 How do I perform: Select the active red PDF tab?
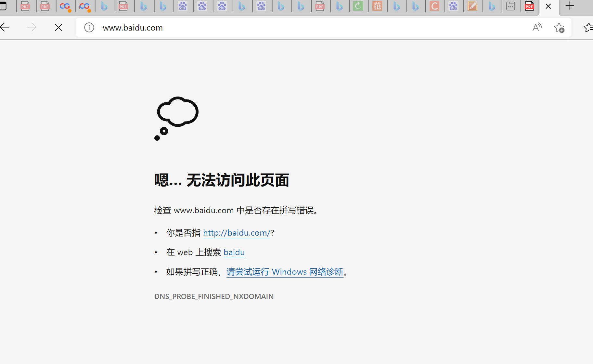coord(530,6)
